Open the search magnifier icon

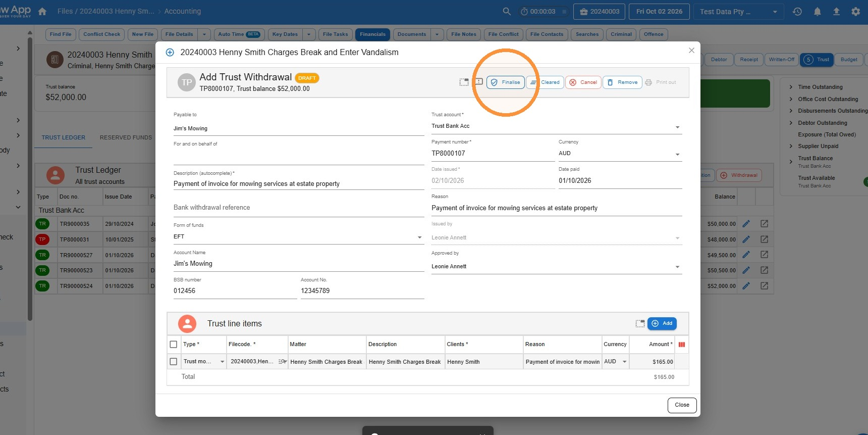click(507, 11)
